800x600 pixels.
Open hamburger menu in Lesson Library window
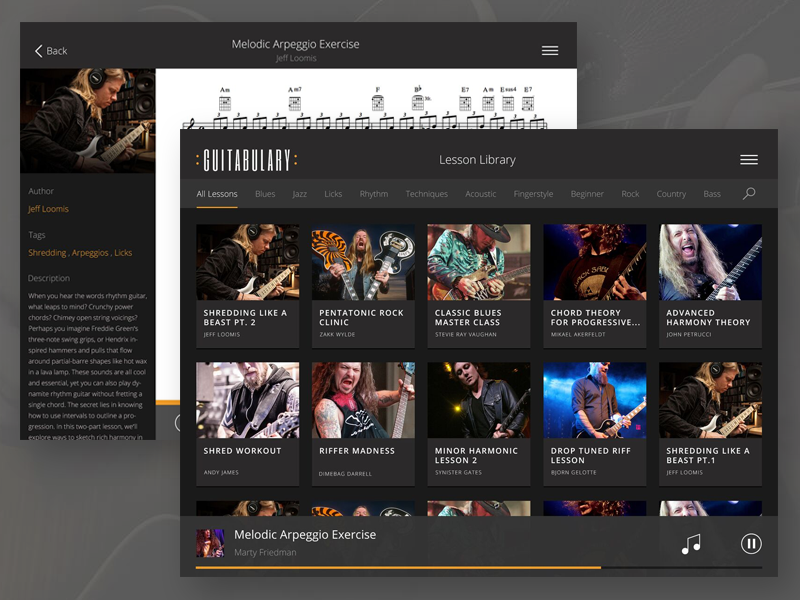click(748, 160)
